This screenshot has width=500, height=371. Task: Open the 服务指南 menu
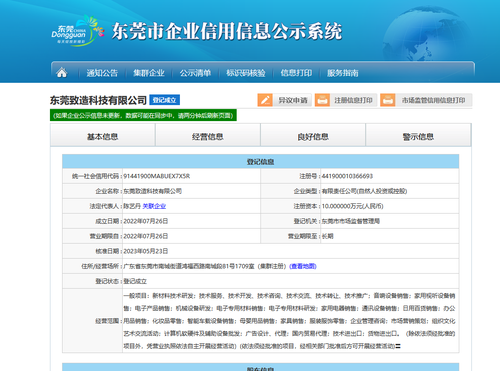[343, 73]
